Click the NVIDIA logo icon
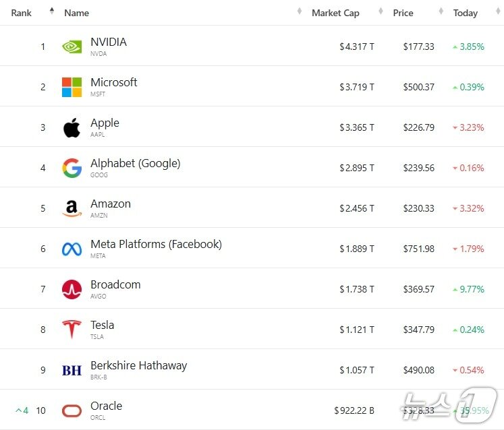This screenshot has width=504, height=430. (72, 47)
